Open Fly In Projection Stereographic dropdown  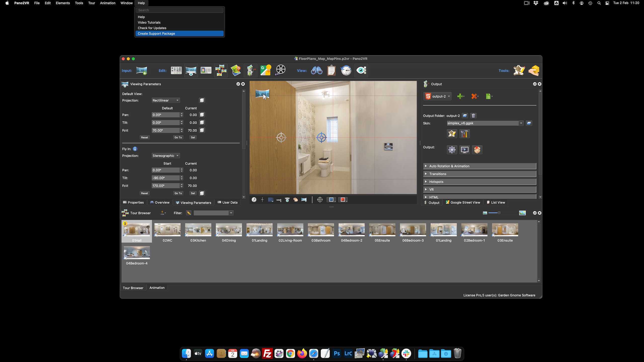[x=166, y=156]
